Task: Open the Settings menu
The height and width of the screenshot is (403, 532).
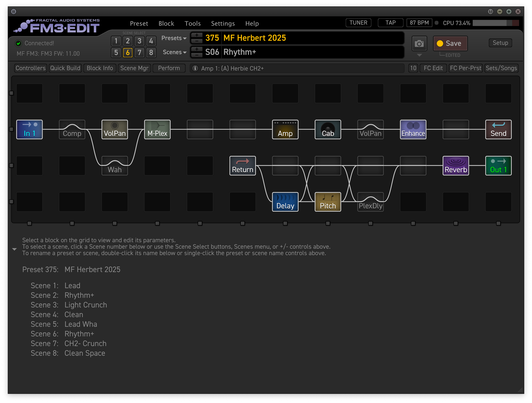Action: pos(223,23)
